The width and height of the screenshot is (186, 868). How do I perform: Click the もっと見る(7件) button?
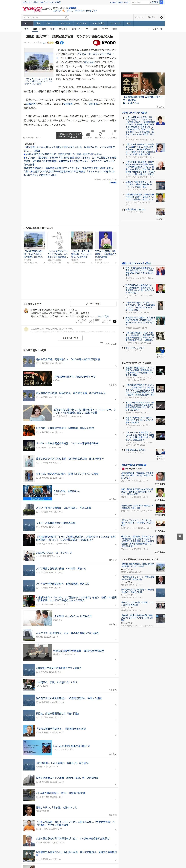(70, 338)
